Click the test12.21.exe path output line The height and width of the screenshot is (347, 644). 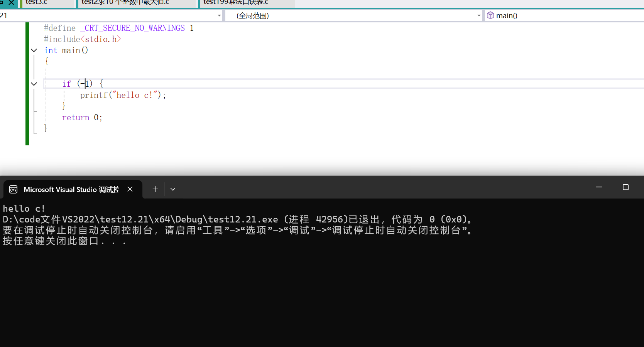click(237, 219)
